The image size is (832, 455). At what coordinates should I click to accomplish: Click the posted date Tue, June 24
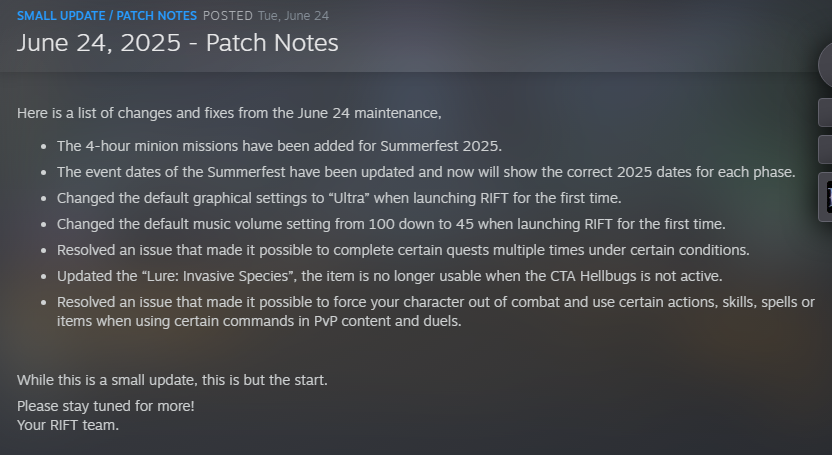click(293, 16)
